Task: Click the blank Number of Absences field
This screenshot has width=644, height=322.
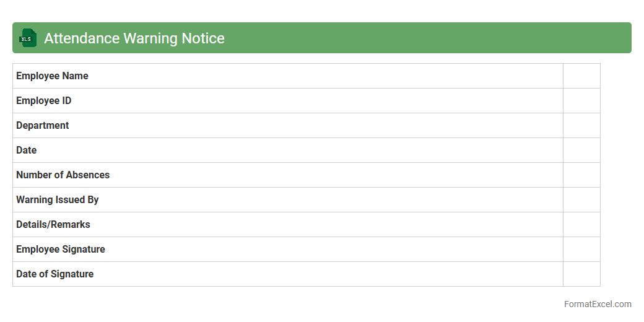Action: [x=581, y=175]
